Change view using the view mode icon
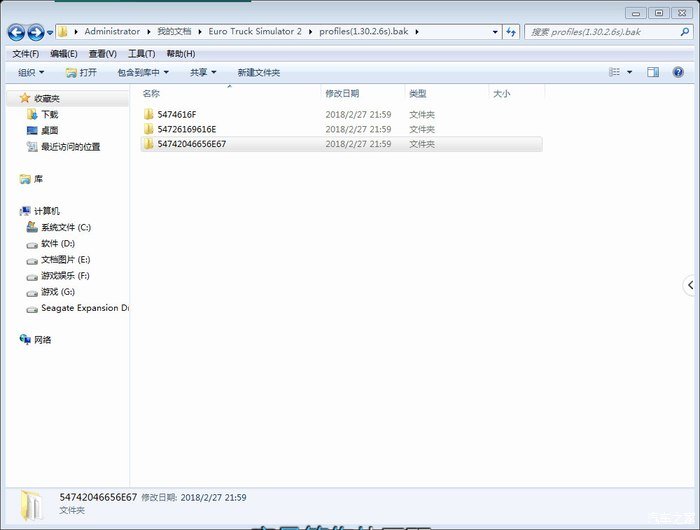 (614, 72)
